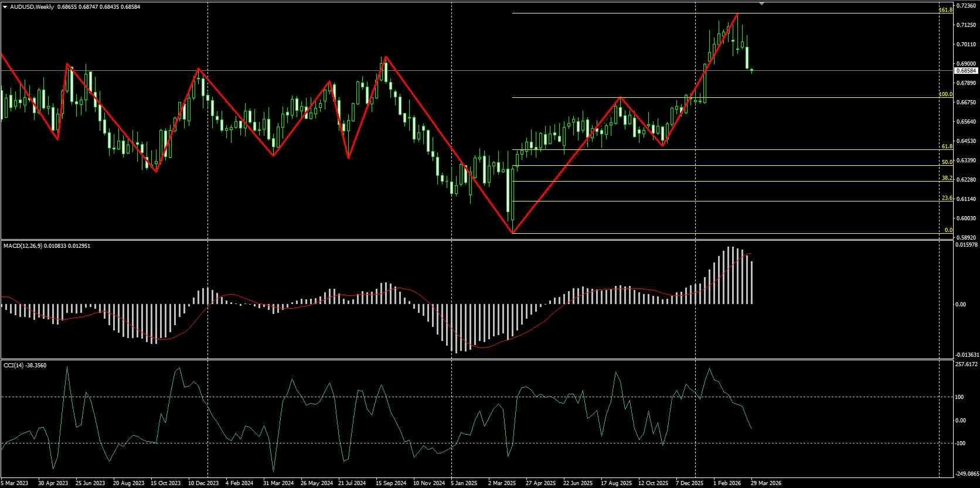
Task: Select the 50.0 Fibonacci level label
Action: 947,162
